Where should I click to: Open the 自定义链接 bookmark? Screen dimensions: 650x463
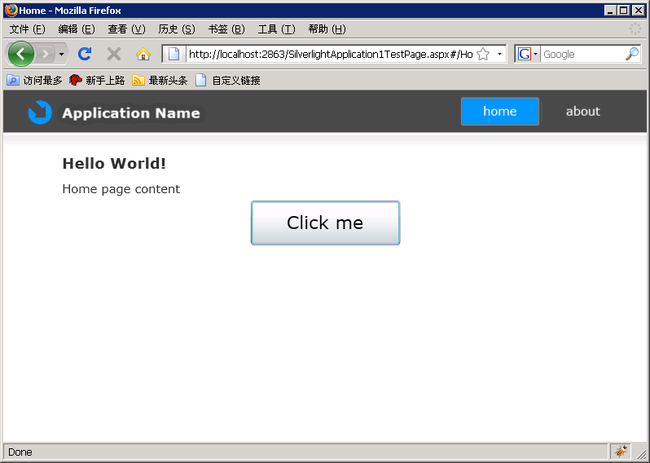pyautogui.click(x=228, y=80)
